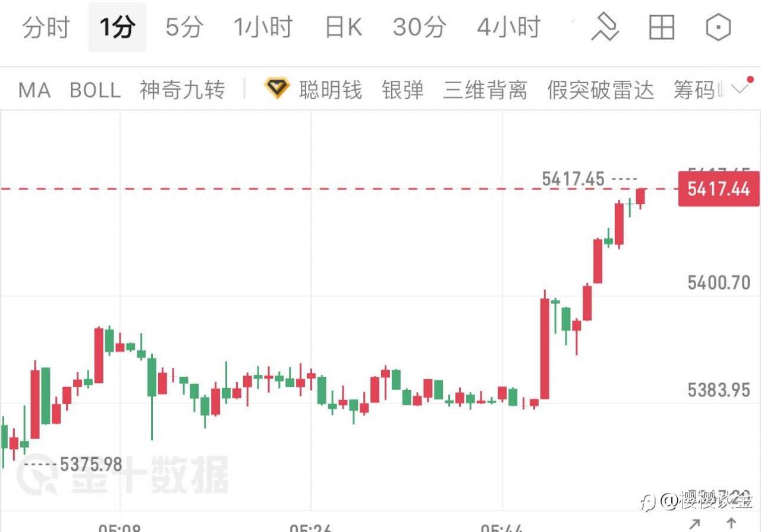
Task: Switch to the 1小时 timeframe
Action: point(263,27)
